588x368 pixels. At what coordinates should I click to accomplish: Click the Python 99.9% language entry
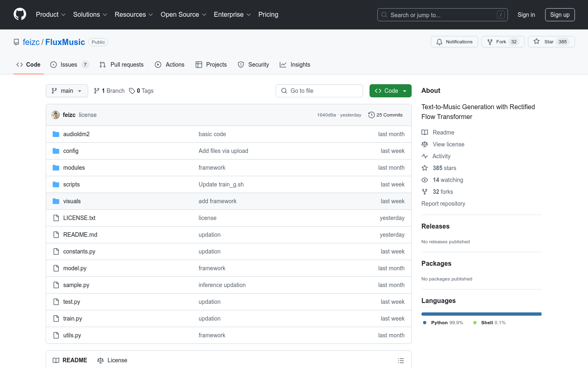pyautogui.click(x=443, y=323)
